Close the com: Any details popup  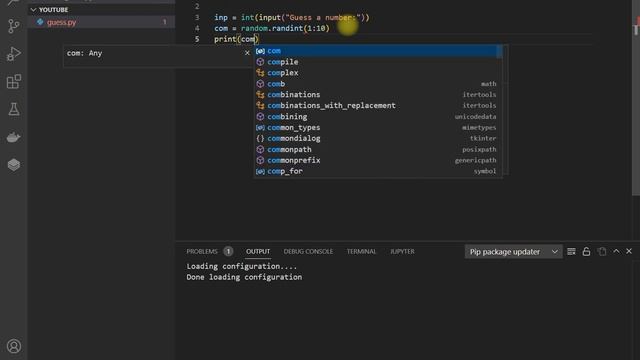[x=247, y=53]
